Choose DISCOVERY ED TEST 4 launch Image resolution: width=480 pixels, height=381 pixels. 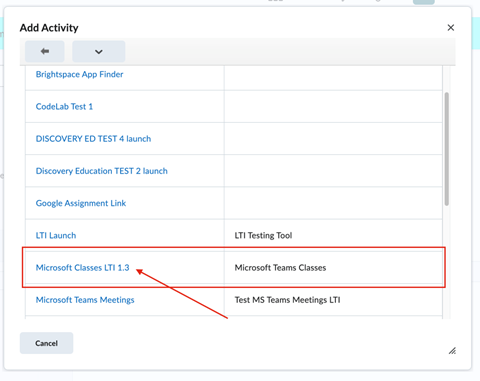[93, 139]
